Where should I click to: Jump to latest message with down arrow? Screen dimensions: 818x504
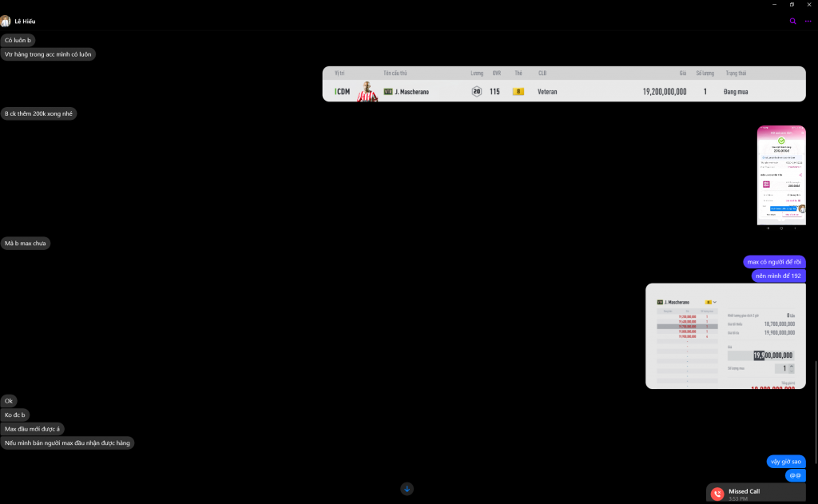coord(407,489)
